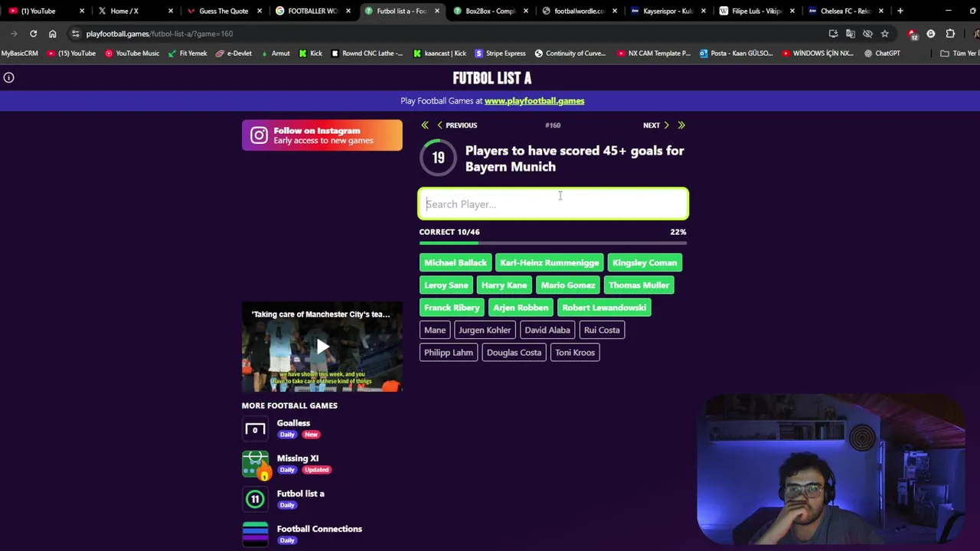Go to the NEXT game

point(656,126)
